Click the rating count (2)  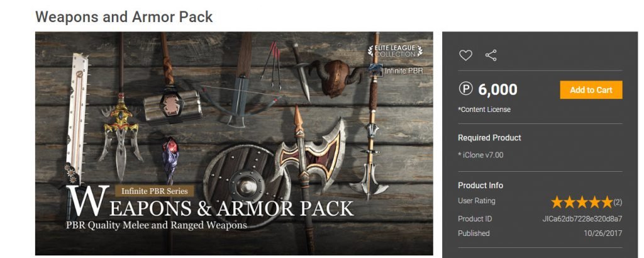pos(618,202)
